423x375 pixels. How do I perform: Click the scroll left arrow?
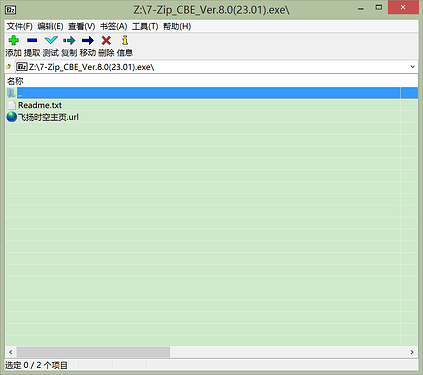click(x=11, y=352)
